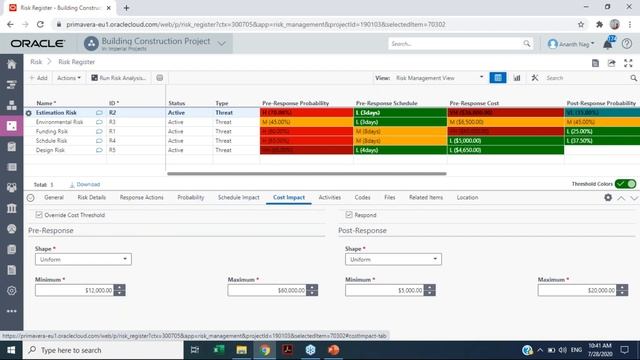The height and width of the screenshot is (360, 640).
Task: Click the share/export icon near Risk Register
Action: tap(611, 63)
